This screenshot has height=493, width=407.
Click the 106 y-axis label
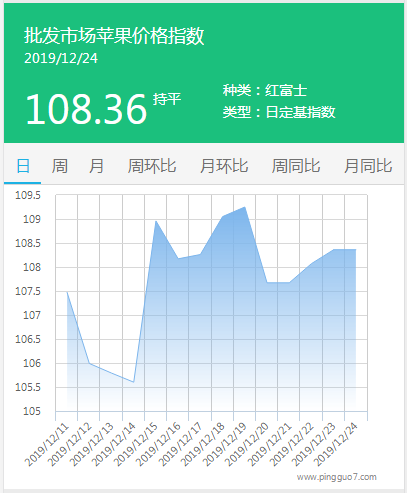point(32,363)
